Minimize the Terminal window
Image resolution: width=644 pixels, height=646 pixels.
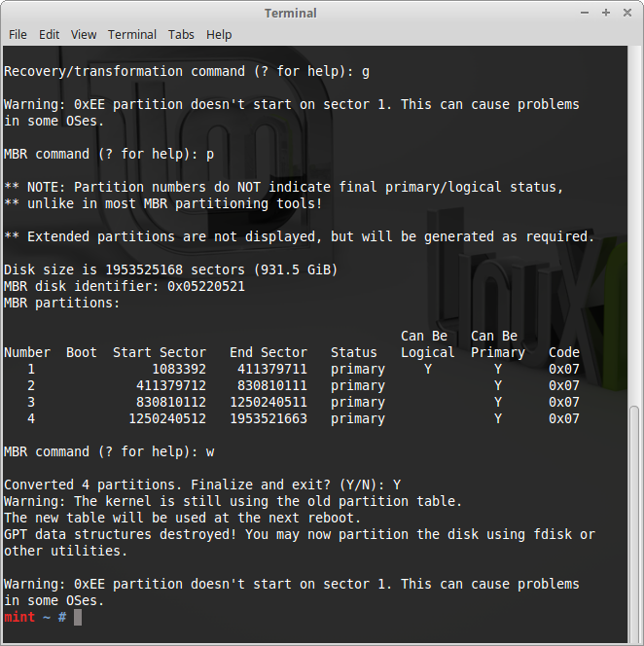(585, 13)
